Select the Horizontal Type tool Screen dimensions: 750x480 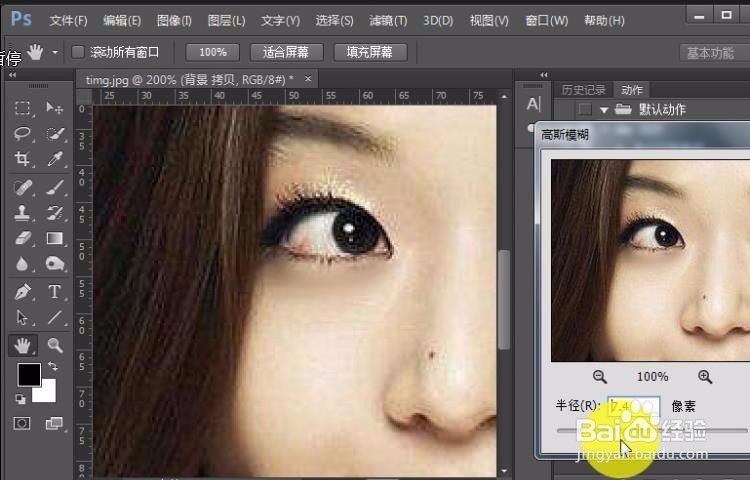[x=55, y=291]
